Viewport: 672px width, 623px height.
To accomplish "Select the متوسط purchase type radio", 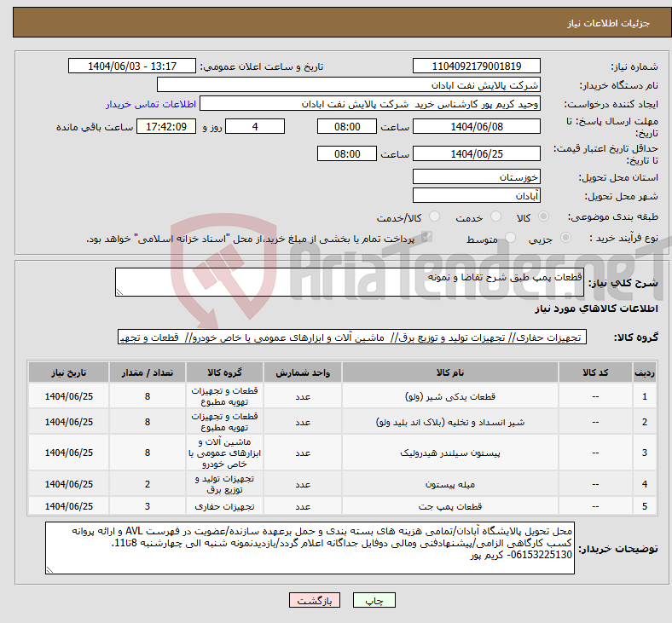I will pyautogui.click(x=510, y=238).
